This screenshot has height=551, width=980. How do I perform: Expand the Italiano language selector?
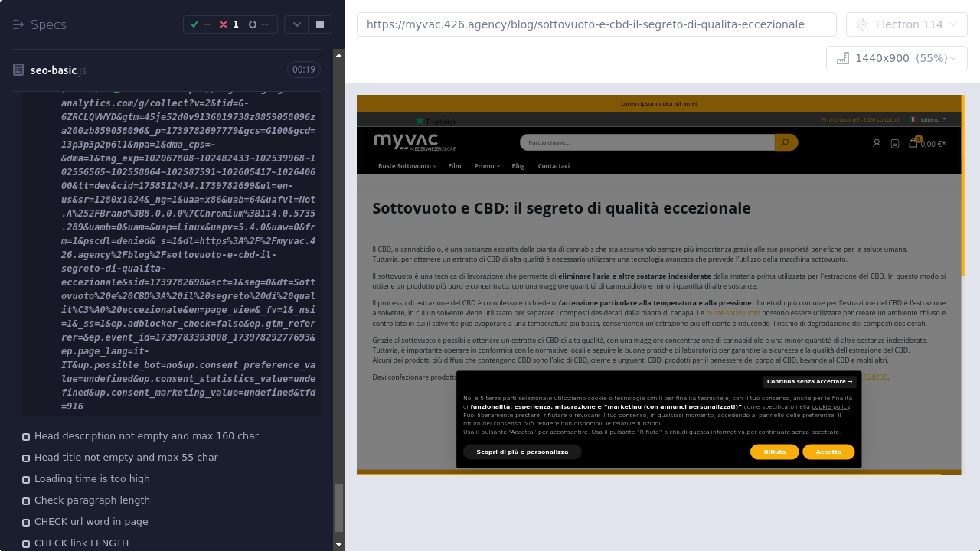pyautogui.click(x=928, y=119)
